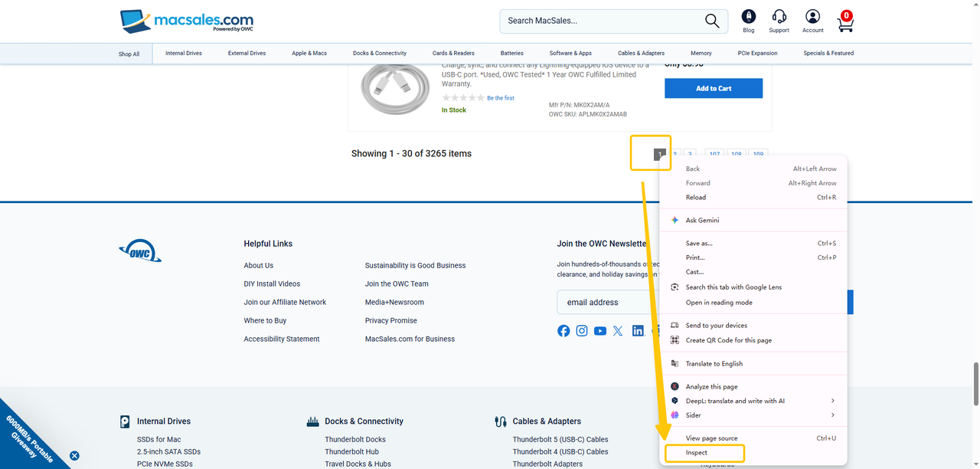The height and width of the screenshot is (469, 980).
Task: Open the shopping cart icon
Action: (x=845, y=21)
